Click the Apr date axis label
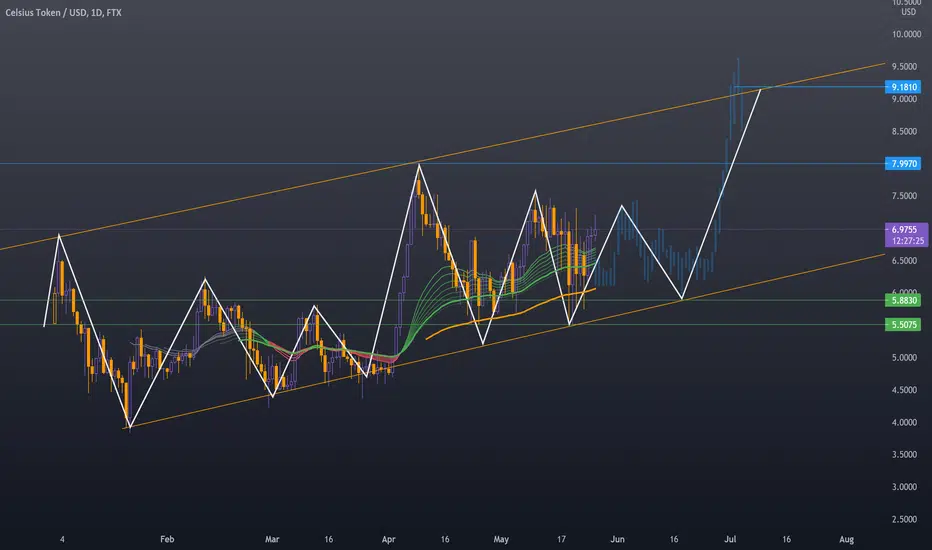 coord(388,539)
